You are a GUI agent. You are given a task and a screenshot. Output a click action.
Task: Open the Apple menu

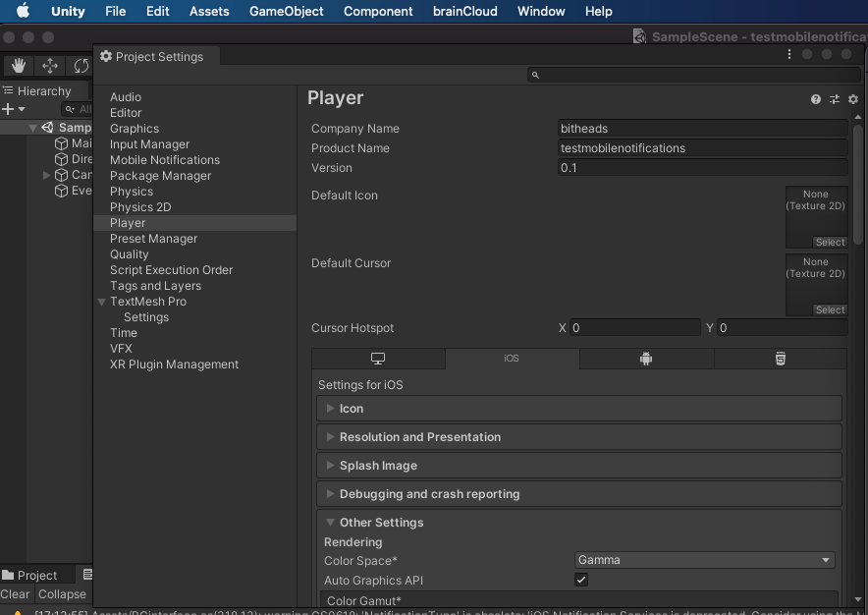pos(23,11)
